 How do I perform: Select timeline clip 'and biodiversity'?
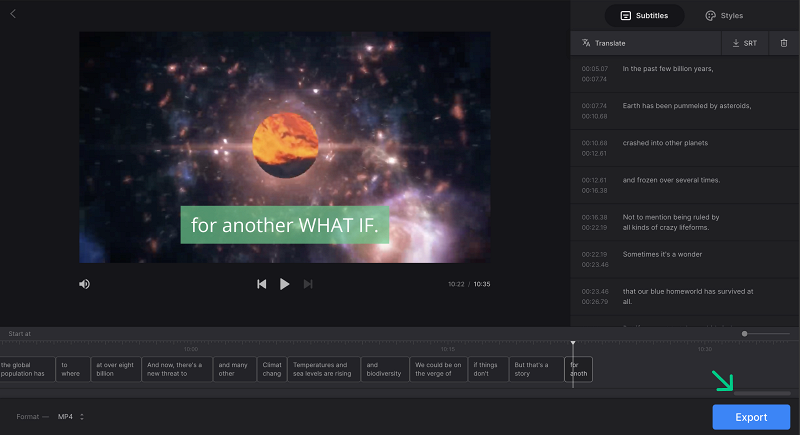pos(385,369)
